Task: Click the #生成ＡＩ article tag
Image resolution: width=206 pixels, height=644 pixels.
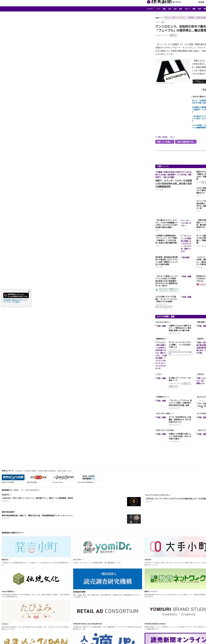Action: click(173, 36)
